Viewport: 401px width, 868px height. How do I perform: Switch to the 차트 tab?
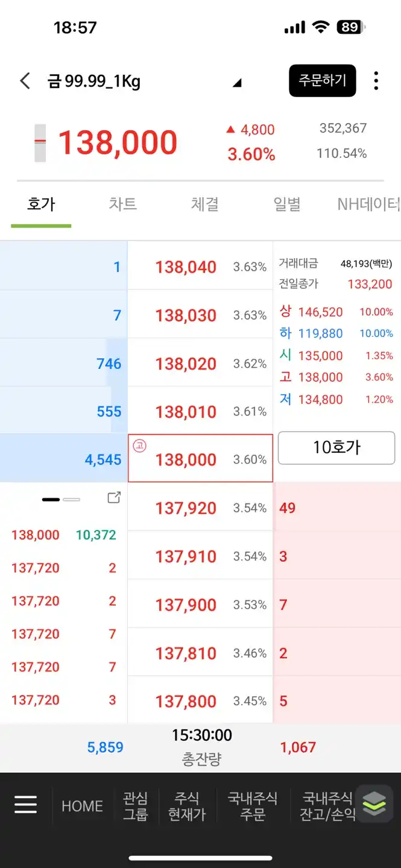(122, 204)
